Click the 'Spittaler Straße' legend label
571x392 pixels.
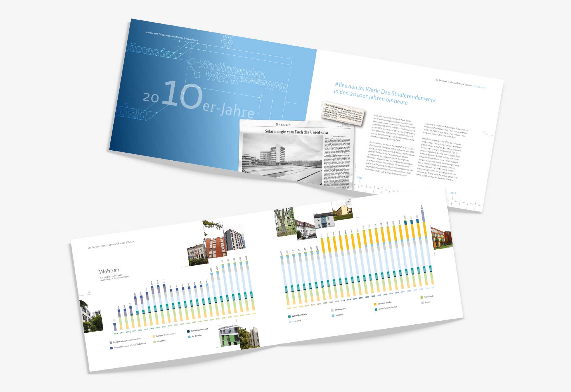pos(385,303)
